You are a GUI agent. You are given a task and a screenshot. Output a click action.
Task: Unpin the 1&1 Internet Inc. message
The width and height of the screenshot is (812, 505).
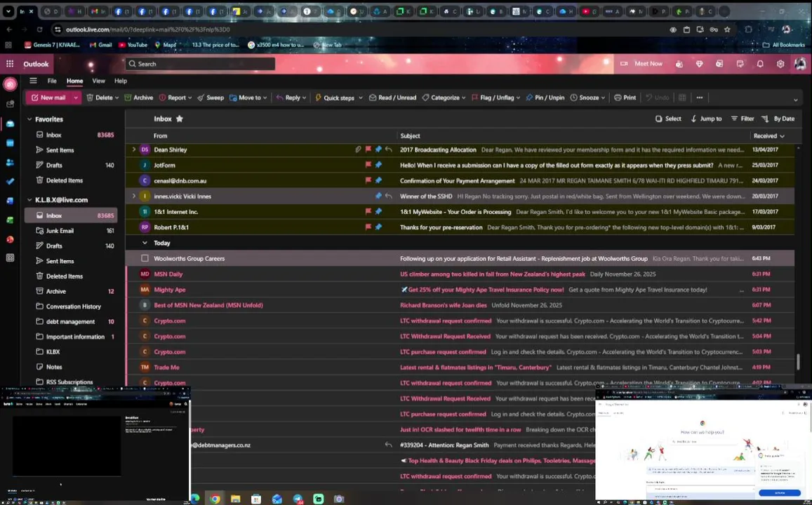(378, 212)
